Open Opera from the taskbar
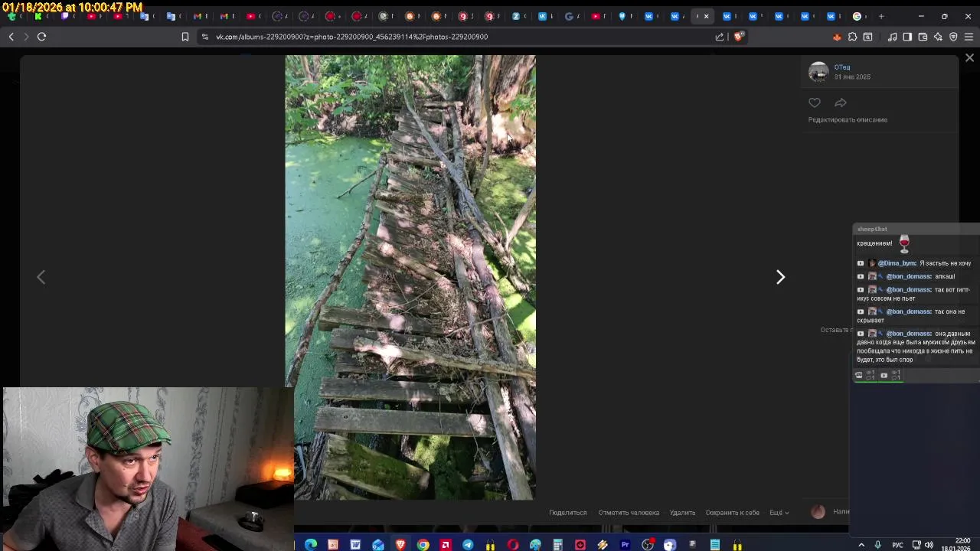 [513, 545]
